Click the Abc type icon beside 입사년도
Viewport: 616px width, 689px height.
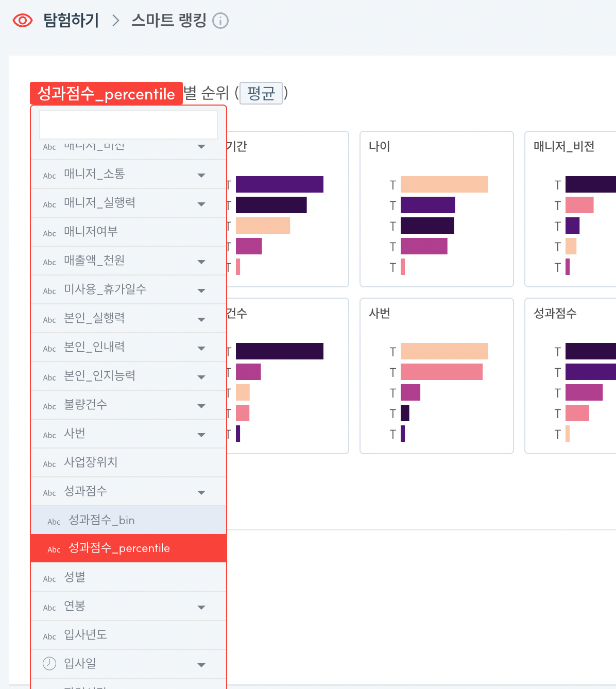tap(49, 636)
